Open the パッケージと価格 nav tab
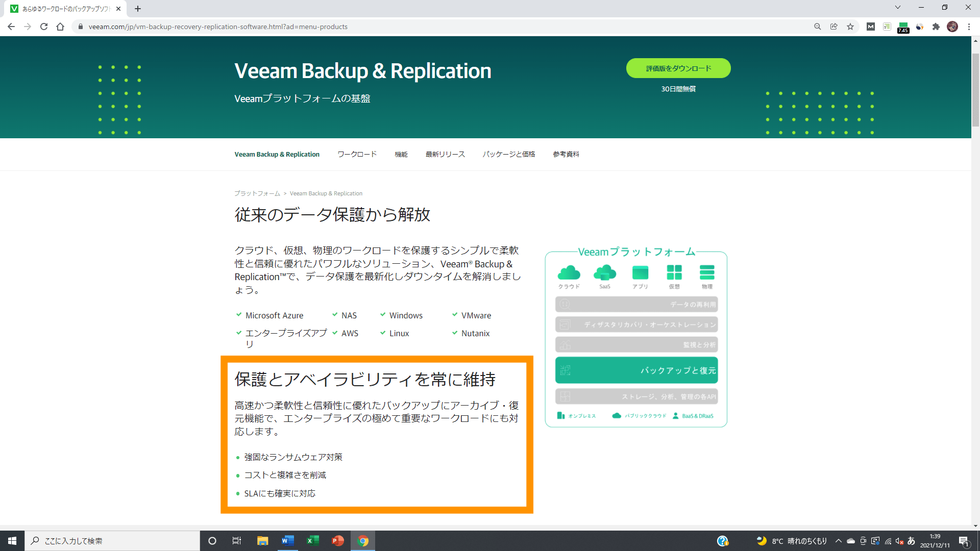The width and height of the screenshot is (980, 551). [x=509, y=154]
